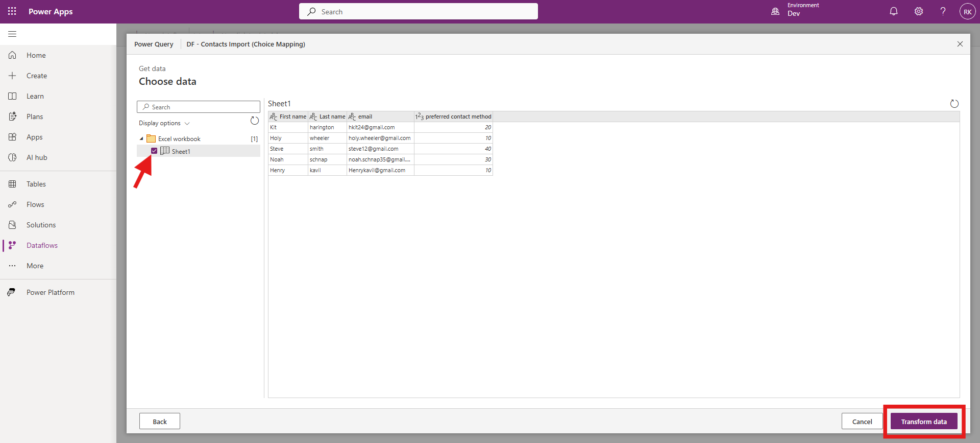Refresh the navigator data source list
The height and width of the screenshot is (443, 980).
point(254,121)
